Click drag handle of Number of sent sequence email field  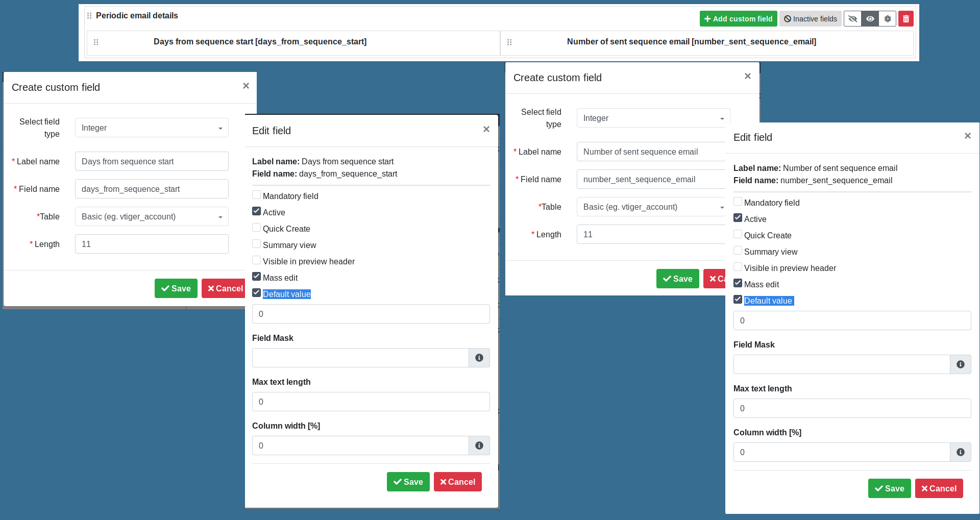point(509,42)
